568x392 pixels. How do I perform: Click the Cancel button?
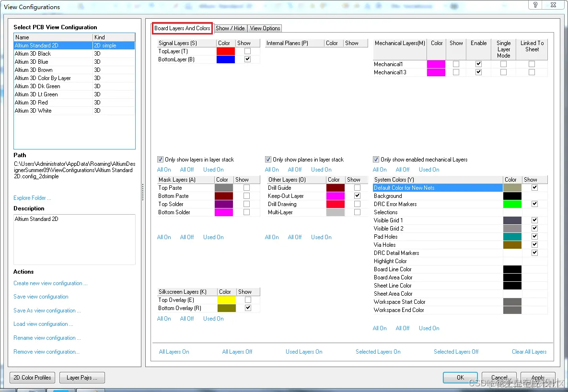[x=499, y=378]
